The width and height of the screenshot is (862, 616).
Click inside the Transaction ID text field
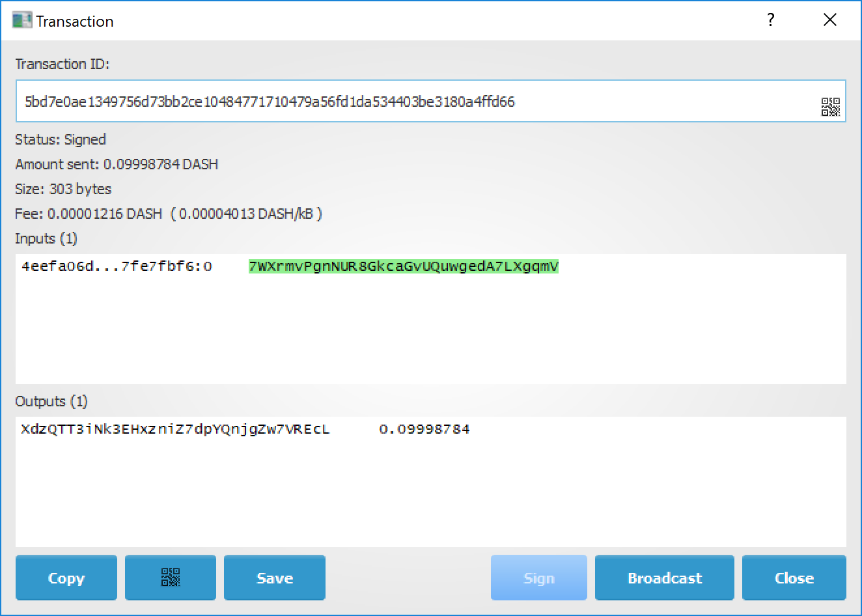417,102
